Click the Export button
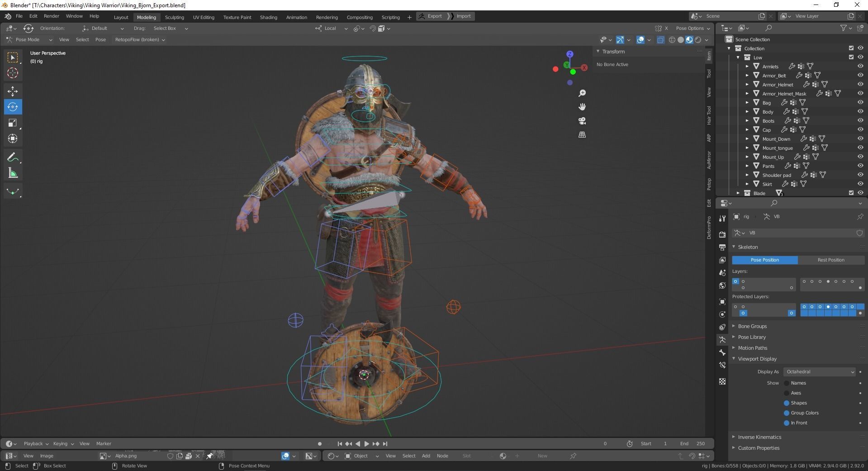 430,16
